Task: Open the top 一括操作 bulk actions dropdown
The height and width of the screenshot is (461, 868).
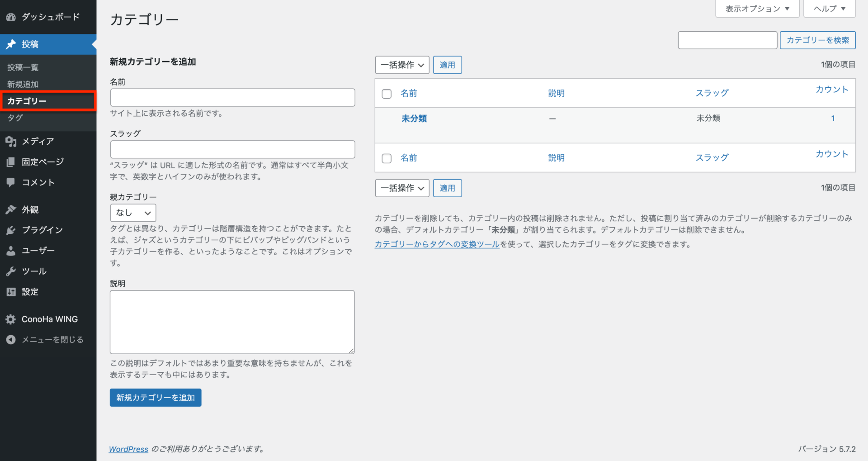Action: (x=402, y=65)
